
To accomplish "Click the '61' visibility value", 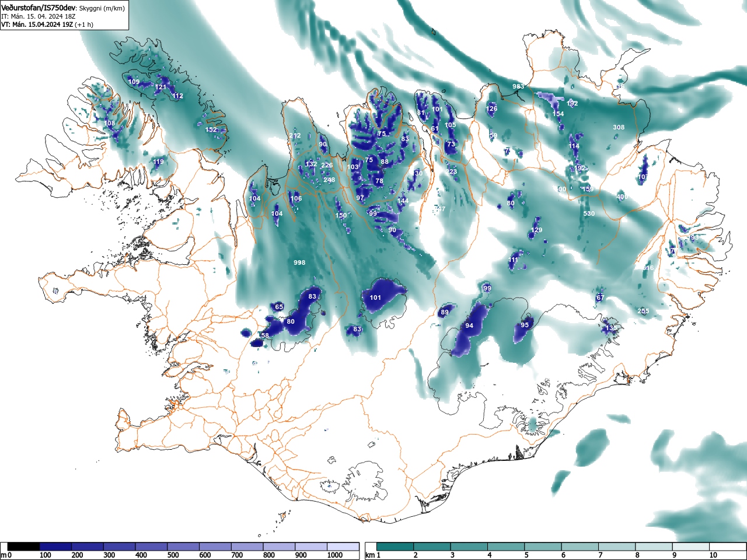I will [435, 129].
